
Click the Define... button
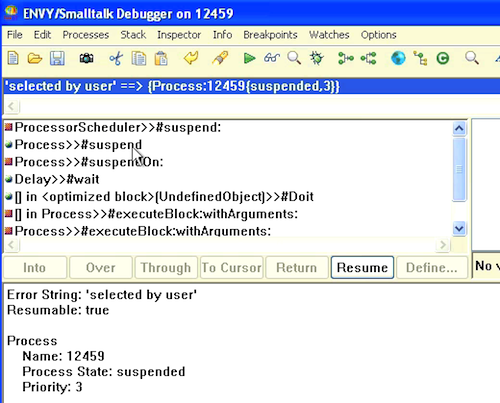tap(432, 267)
